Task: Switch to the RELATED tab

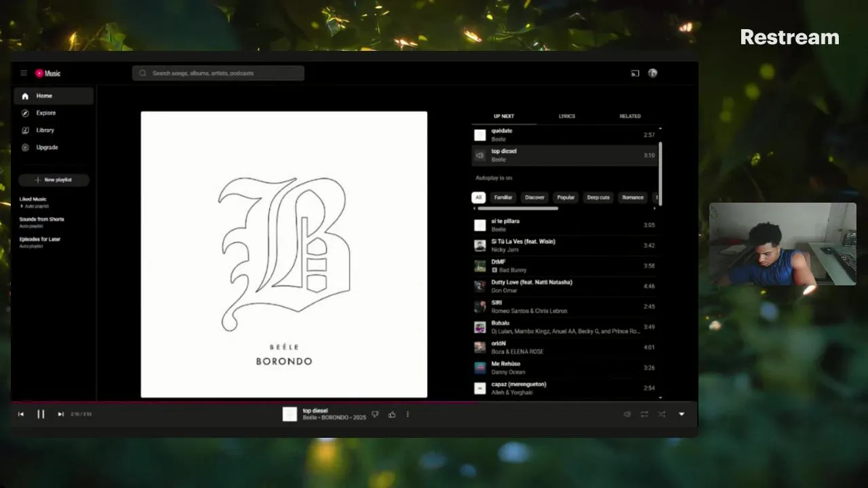Action: coord(630,116)
